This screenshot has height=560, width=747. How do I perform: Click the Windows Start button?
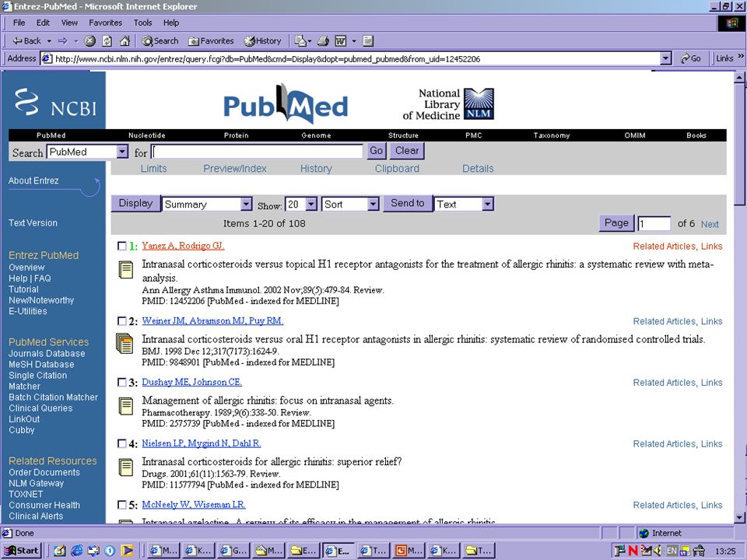22,551
